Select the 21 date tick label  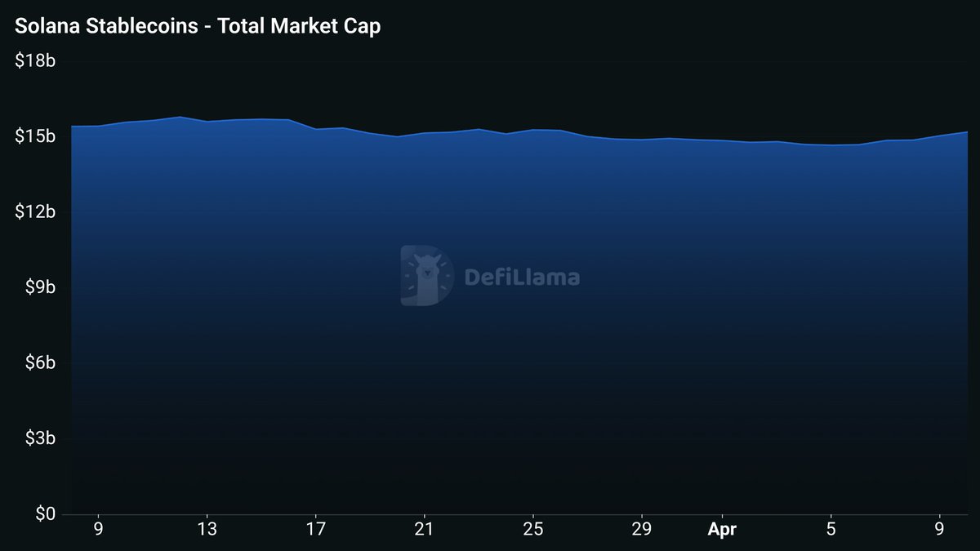pyautogui.click(x=424, y=529)
